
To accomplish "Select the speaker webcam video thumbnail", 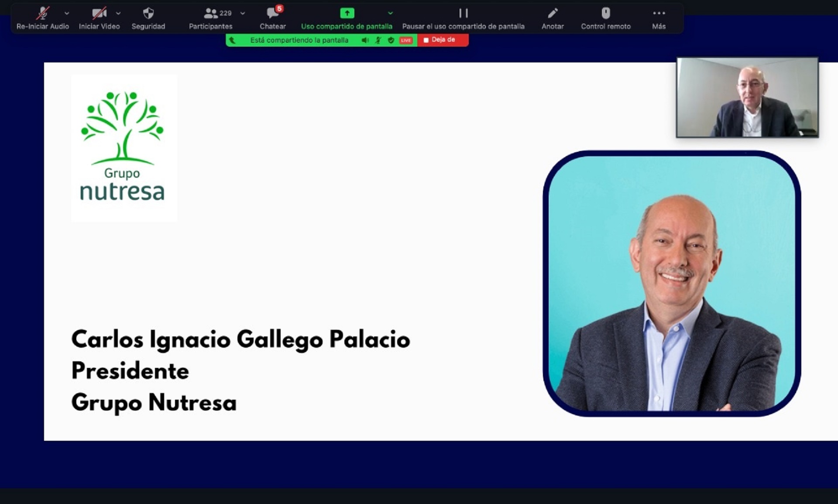I will tap(747, 97).
